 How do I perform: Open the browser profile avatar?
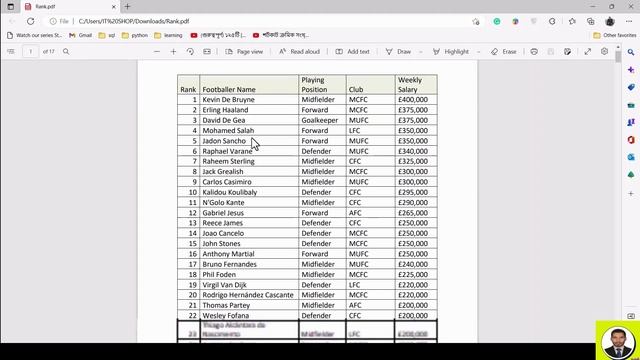pyautogui.click(x=610, y=21)
